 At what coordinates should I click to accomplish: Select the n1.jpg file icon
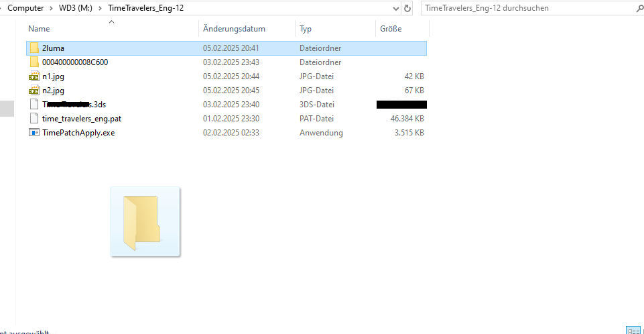34,76
